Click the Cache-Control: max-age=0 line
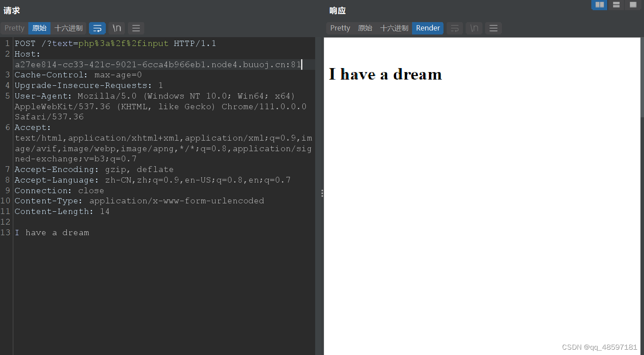 point(78,75)
